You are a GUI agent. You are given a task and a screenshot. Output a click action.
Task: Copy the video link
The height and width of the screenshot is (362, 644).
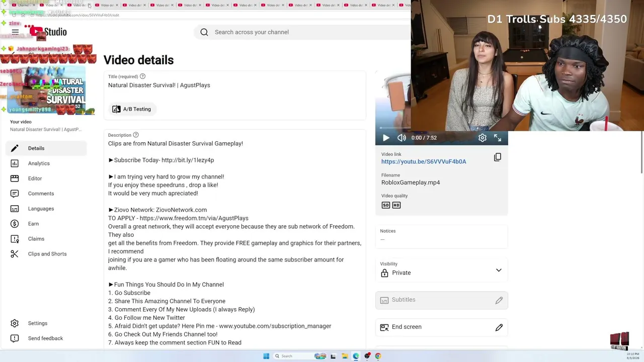(498, 157)
